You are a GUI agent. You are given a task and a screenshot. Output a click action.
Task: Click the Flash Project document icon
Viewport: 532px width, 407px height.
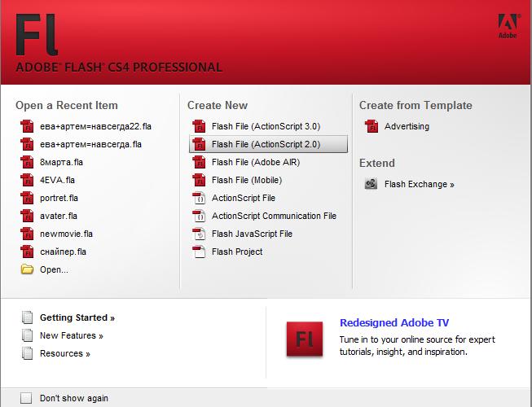[199, 252]
